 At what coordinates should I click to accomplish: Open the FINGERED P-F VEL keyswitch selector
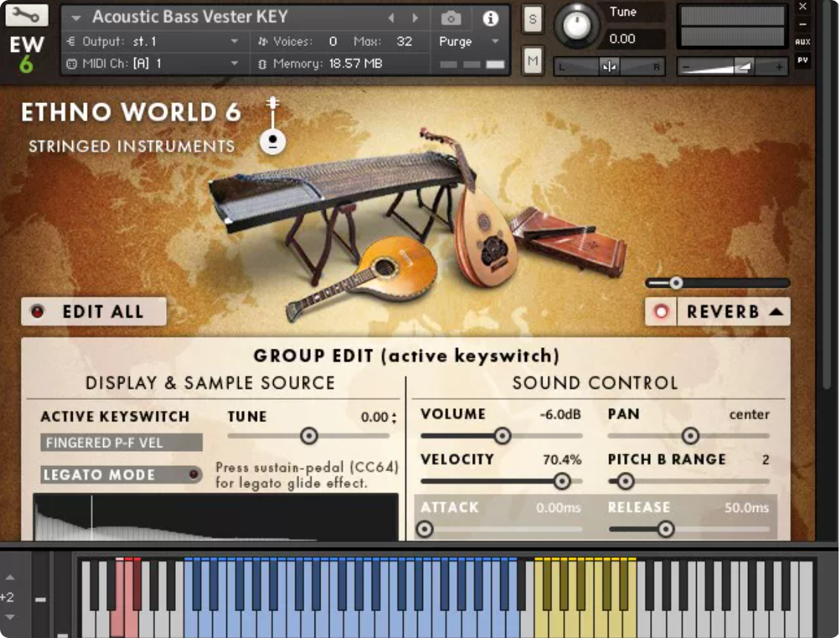(122, 442)
